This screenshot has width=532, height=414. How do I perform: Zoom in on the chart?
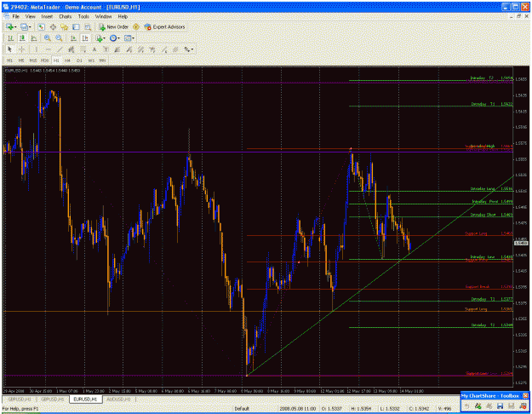[48, 38]
